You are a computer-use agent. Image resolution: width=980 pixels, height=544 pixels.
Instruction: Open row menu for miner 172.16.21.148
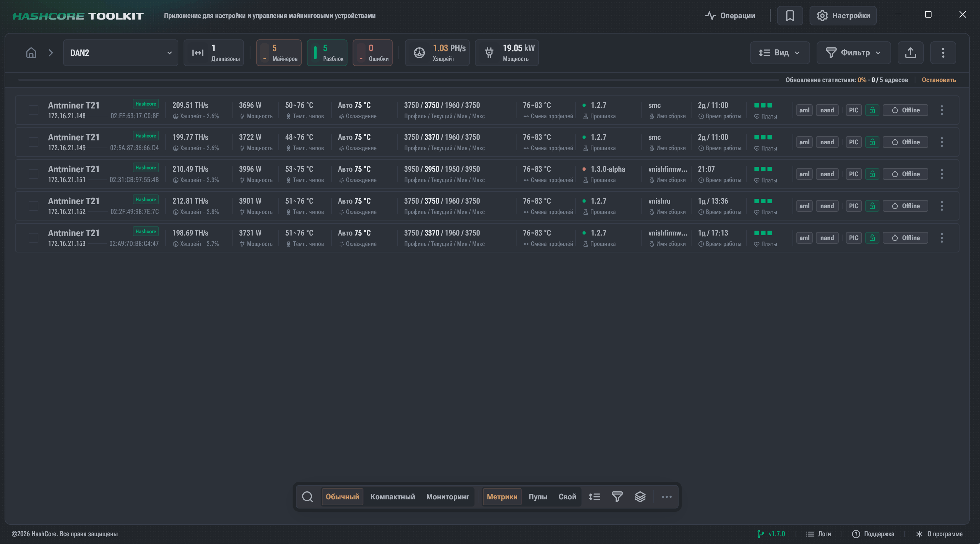tap(942, 110)
